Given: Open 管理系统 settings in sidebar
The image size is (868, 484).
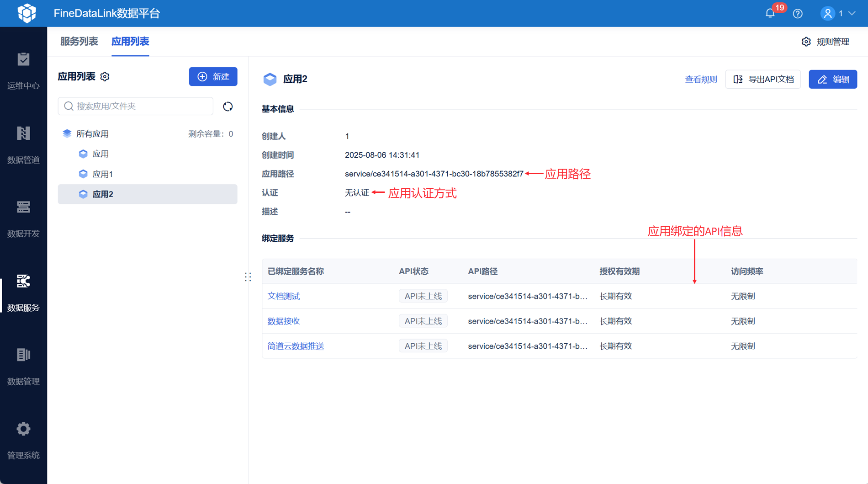Looking at the screenshot, I should (23, 441).
